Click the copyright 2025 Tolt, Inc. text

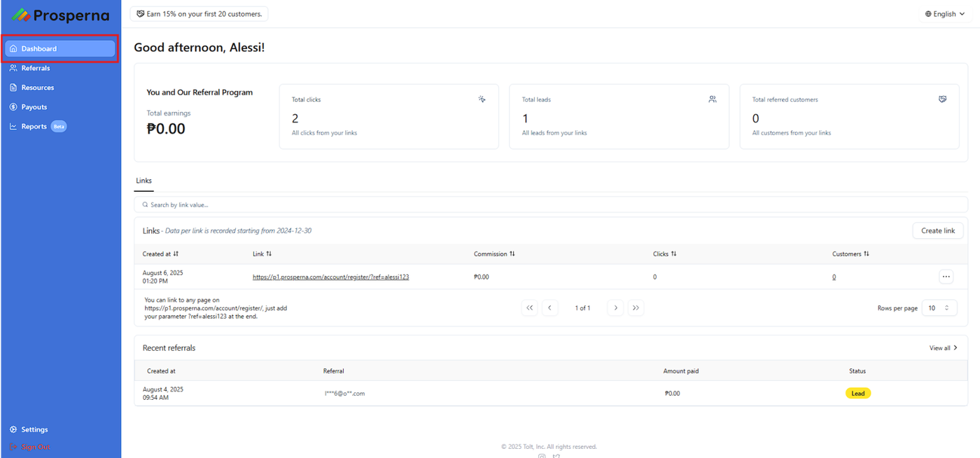click(x=549, y=446)
